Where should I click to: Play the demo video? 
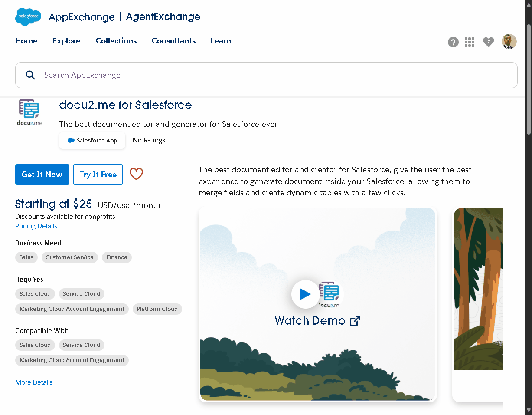click(305, 294)
